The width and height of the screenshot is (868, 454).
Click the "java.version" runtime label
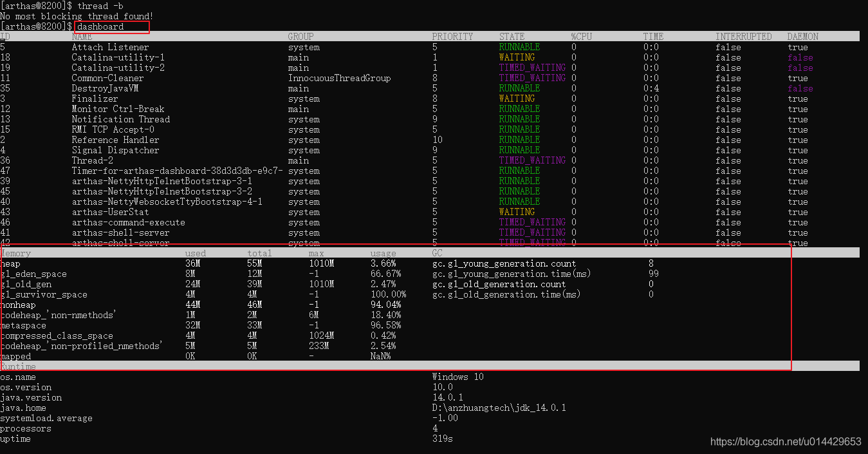(x=31, y=397)
